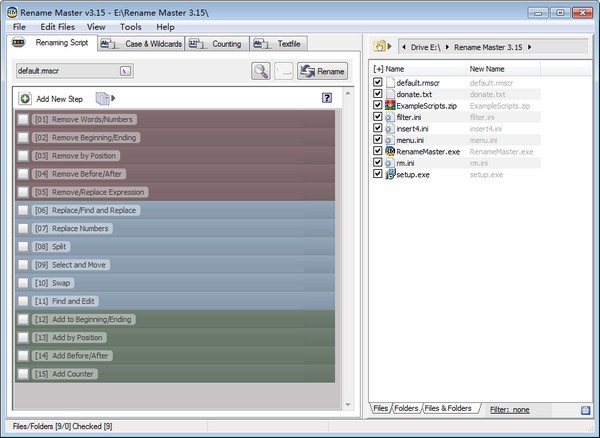The width and height of the screenshot is (600, 438).
Task: Expand the arrow after Rename Master 3.15 path
Action: click(x=529, y=47)
